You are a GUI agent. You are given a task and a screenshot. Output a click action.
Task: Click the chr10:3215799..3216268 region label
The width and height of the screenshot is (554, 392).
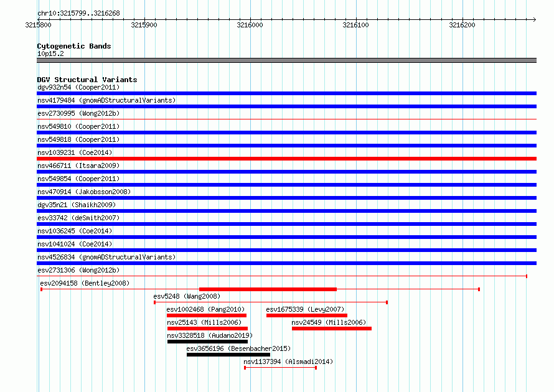point(78,13)
